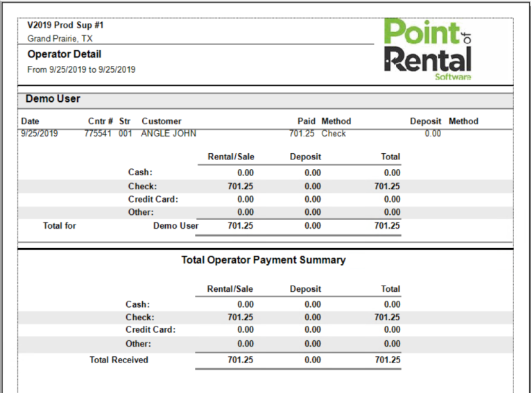Click the Total Operator Payment Summary heading
Viewport: 532px width, 393px height.
(263, 261)
